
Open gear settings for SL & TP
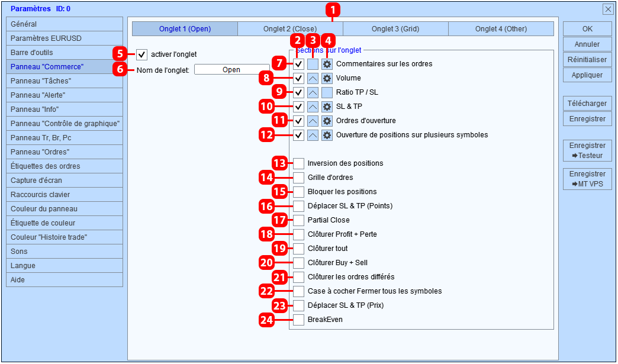327,107
